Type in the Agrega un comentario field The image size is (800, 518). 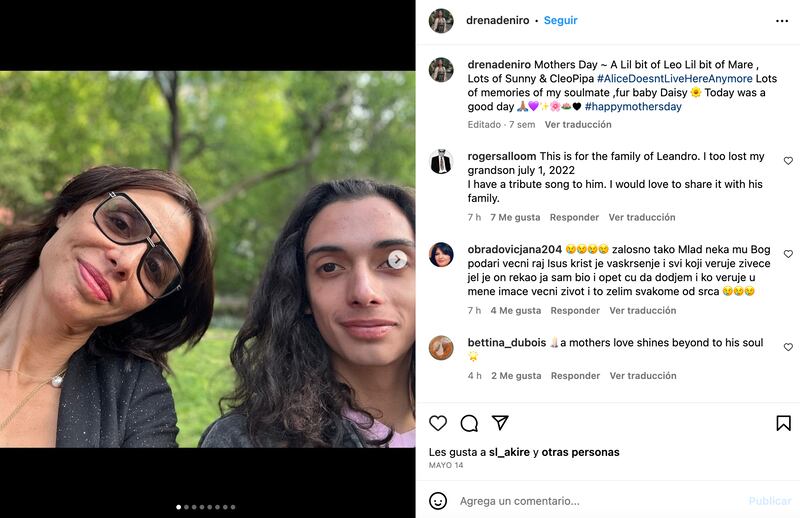pos(590,501)
